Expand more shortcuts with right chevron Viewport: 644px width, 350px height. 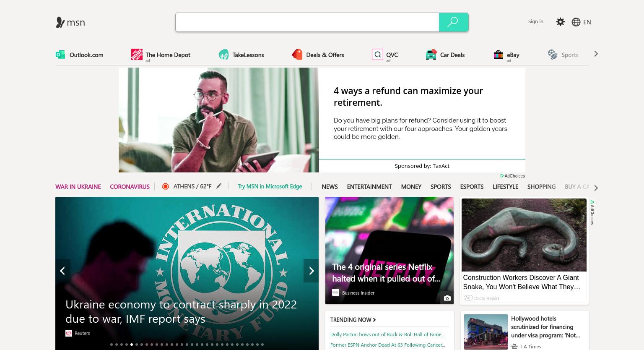pyautogui.click(x=596, y=54)
